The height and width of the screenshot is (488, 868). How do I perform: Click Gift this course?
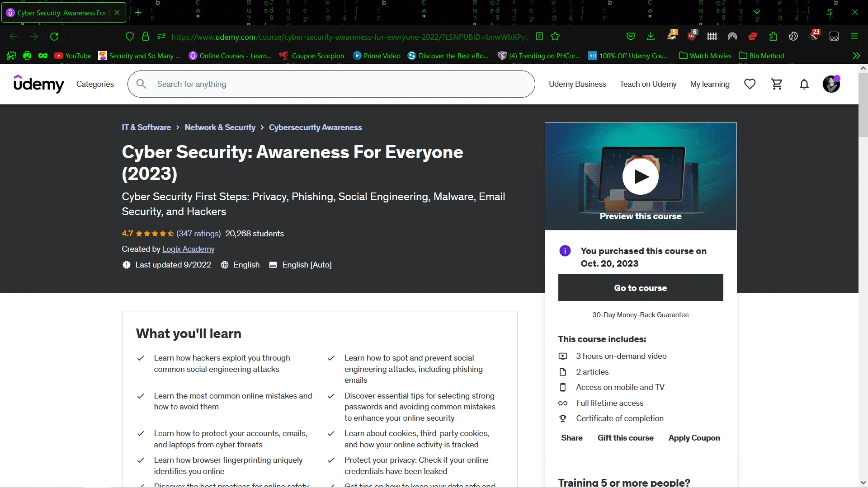click(x=626, y=438)
